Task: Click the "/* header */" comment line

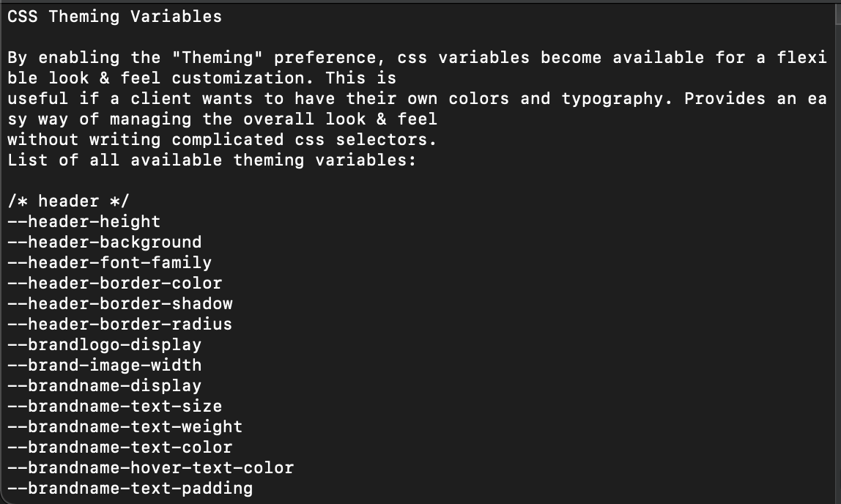Action: [69, 201]
